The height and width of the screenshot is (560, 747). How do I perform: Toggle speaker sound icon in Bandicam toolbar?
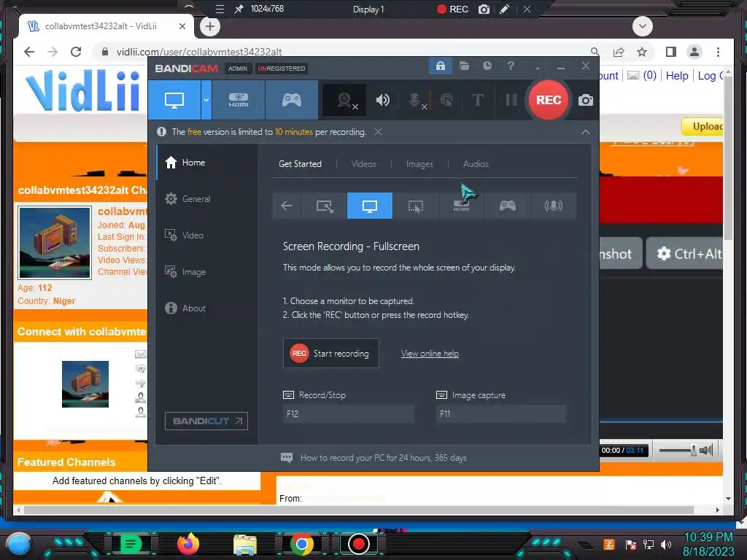tap(382, 100)
